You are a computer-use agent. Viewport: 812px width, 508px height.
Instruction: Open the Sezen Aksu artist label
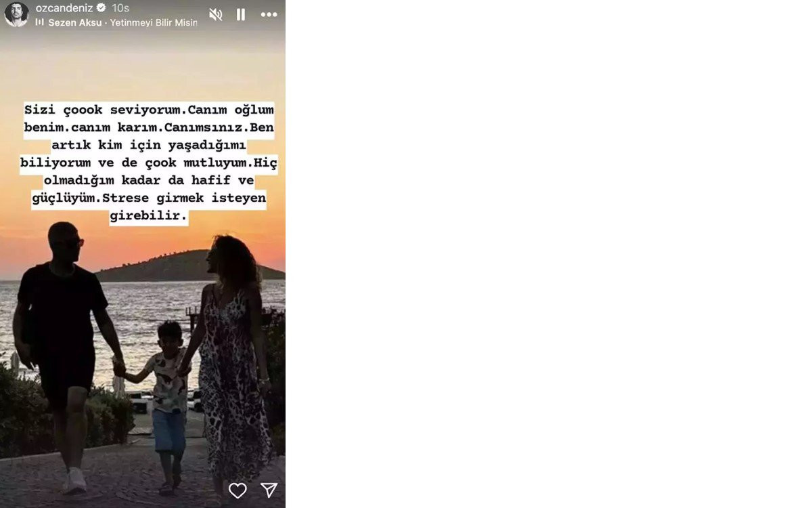(75, 22)
